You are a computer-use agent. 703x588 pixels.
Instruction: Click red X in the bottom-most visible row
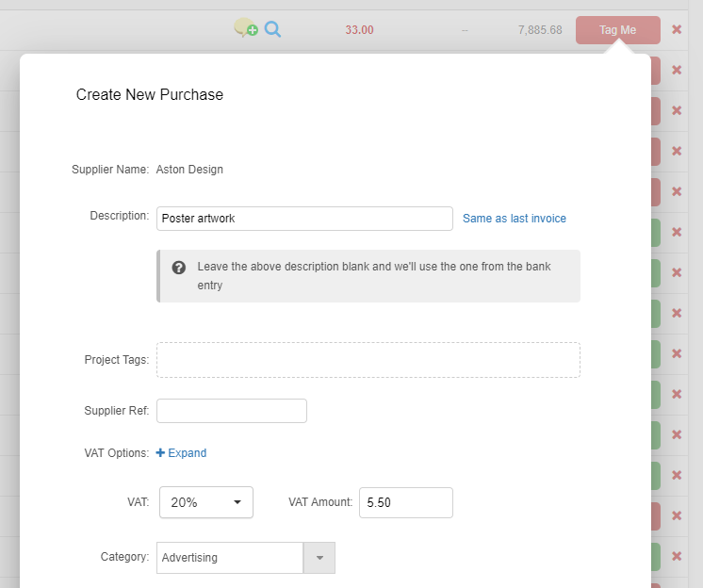tap(677, 556)
